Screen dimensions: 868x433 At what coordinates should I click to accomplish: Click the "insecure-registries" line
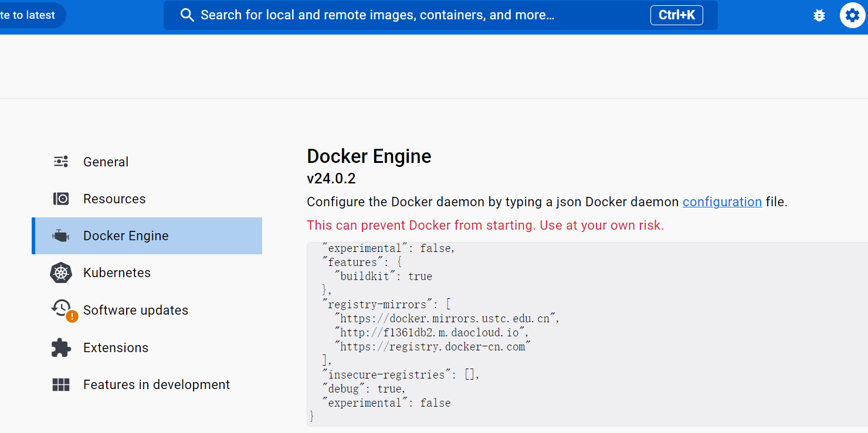click(401, 375)
